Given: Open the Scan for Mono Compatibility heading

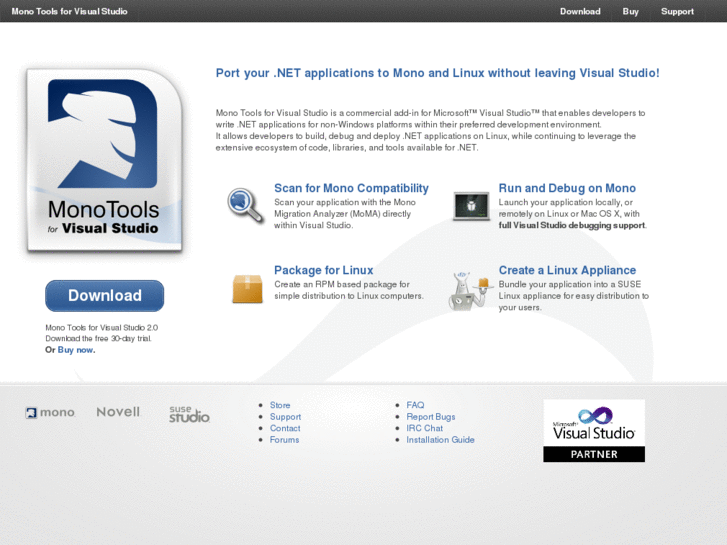Looking at the screenshot, I should 351,188.
